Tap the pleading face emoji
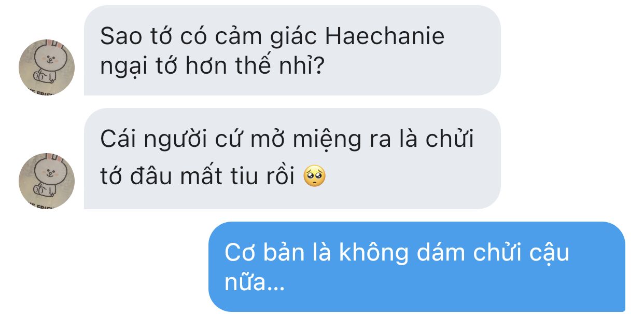This screenshot has height=314, width=644. click(x=314, y=178)
